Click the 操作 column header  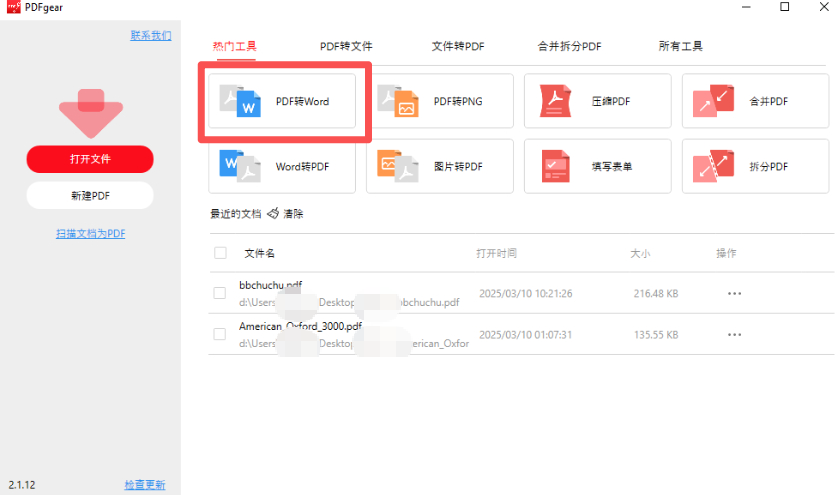(x=726, y=253)
